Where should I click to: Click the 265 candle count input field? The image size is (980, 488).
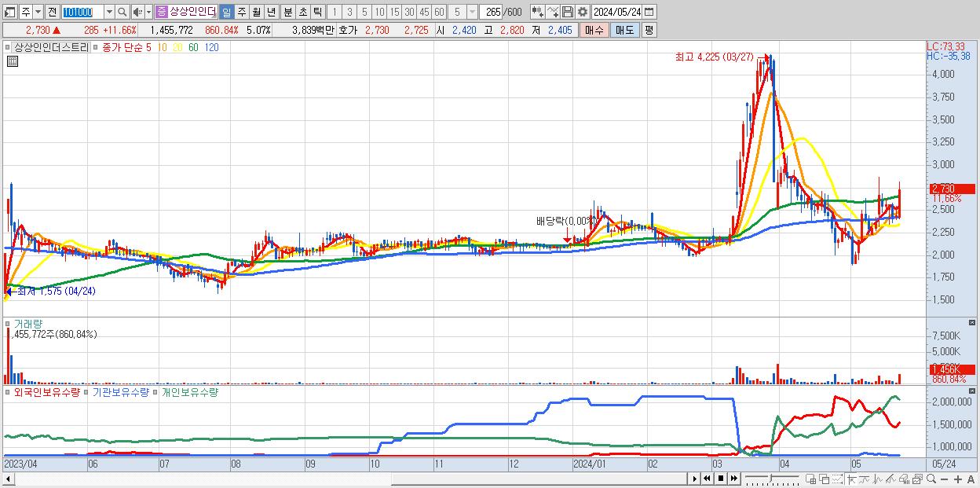point(492,12)
